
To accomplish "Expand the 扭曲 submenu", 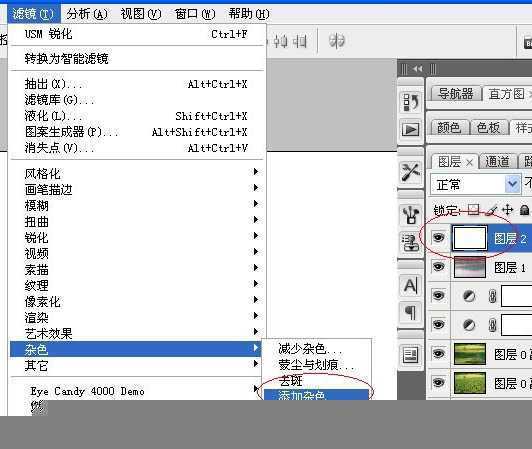I will pos(136,222).
